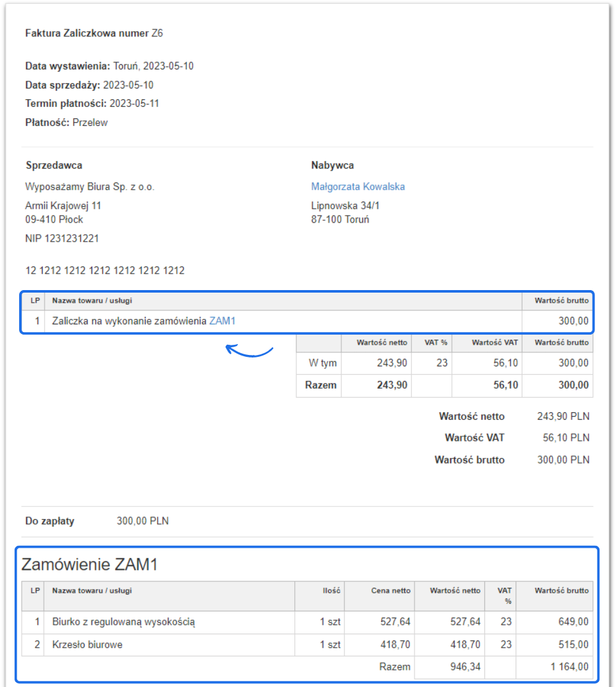Viewport: 616px width, 687px height.
Task: Select the "Krzesło biurowe" item name
Action: pos(87,645)
